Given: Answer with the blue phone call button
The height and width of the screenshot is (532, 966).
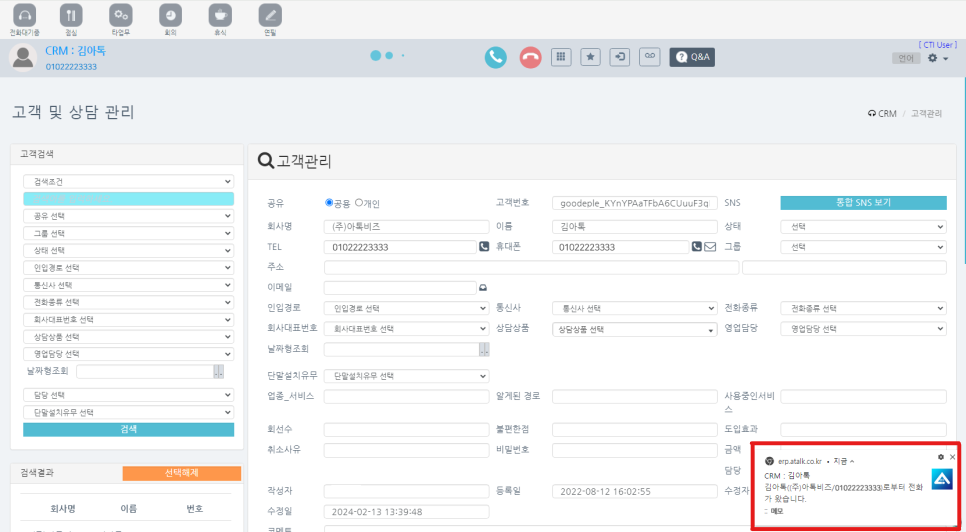Looking at the screenshot, I should click(x=495, y=57).
